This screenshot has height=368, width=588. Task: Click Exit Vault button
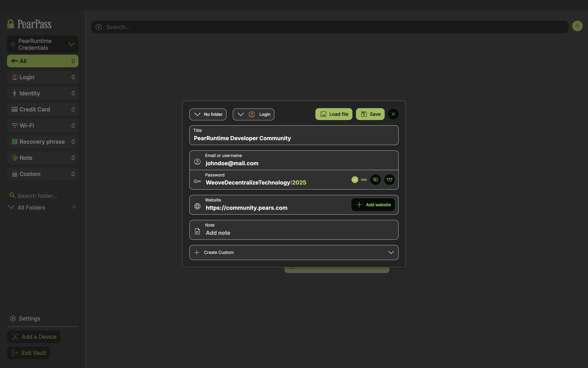28,353
